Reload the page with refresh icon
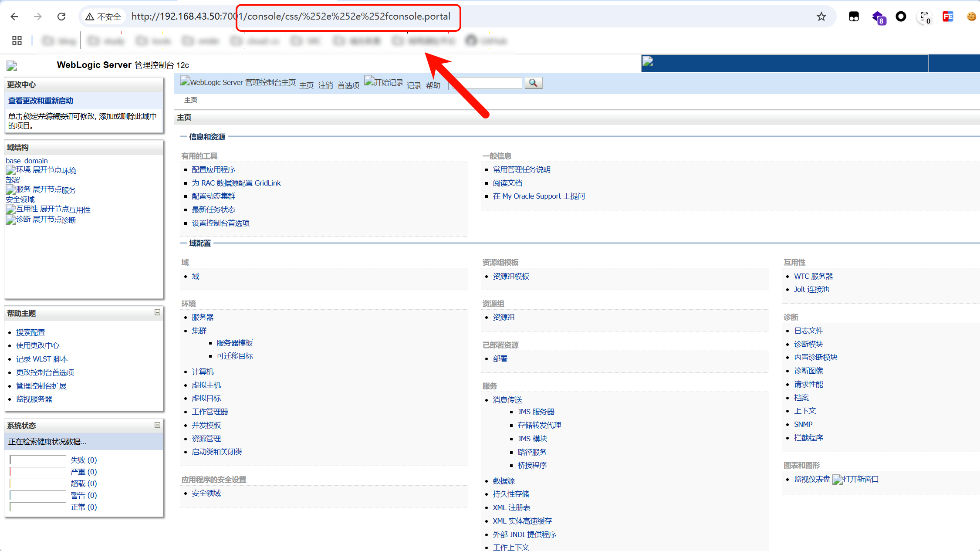Viewport: 980px width, 551px height. pyautogui.click(x=61, y=17)
